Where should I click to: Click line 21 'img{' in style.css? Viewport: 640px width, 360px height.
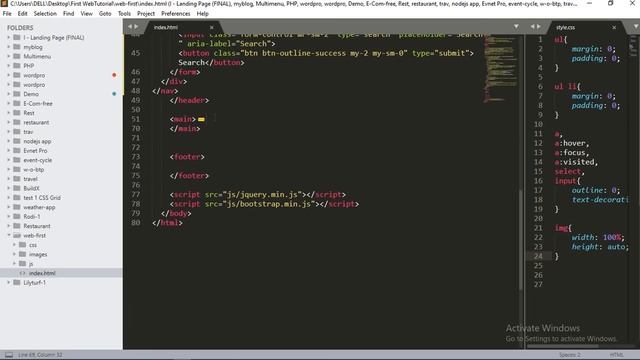pyautogui.click(x=563, y=228)
